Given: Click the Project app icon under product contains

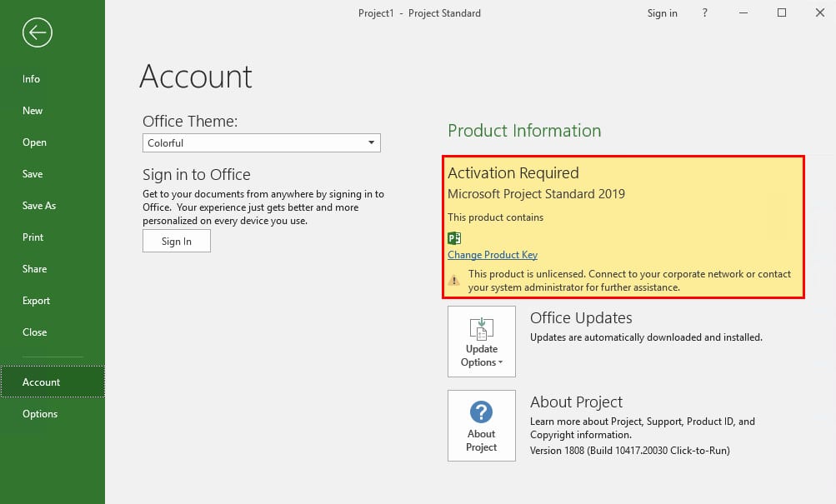Looking at the screenshot, I should pos(454,238).
